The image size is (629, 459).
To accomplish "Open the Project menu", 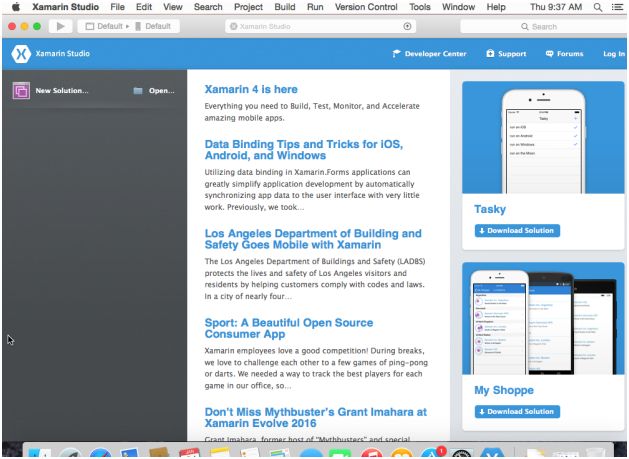I will tap(248, 7).
